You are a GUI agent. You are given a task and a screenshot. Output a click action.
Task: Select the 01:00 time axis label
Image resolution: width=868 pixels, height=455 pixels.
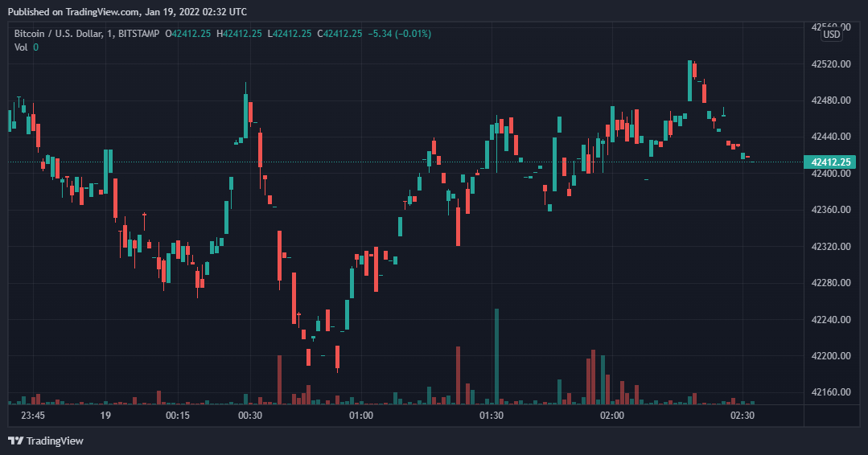pyautogui.click(x=360, y=416)
